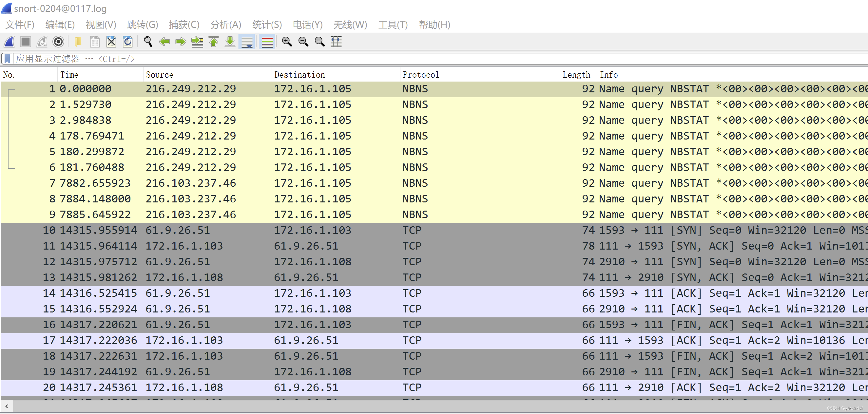
Task: Find a packet with magnifier icon
Action: pos(148,42)
